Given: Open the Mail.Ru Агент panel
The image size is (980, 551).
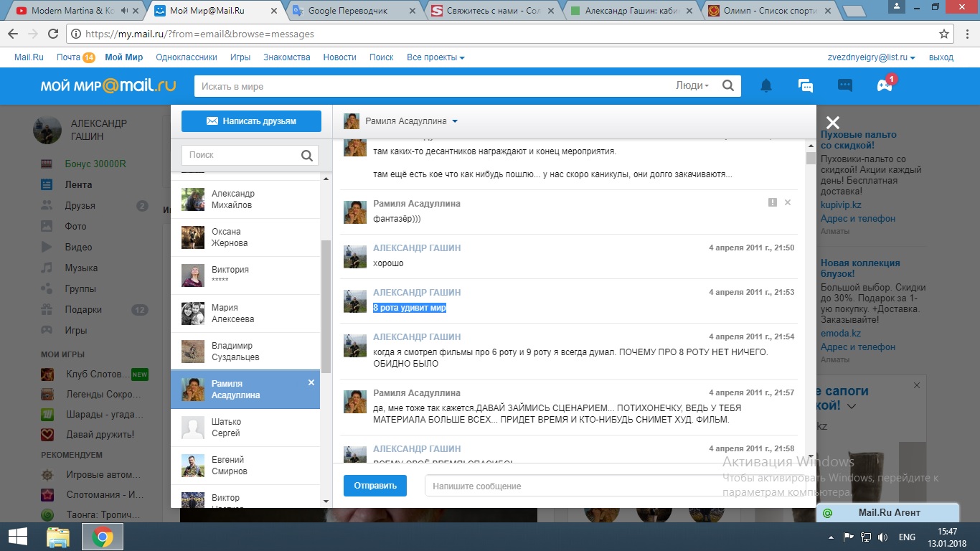Looking at the screenshot, I should [x=888, y=513].
